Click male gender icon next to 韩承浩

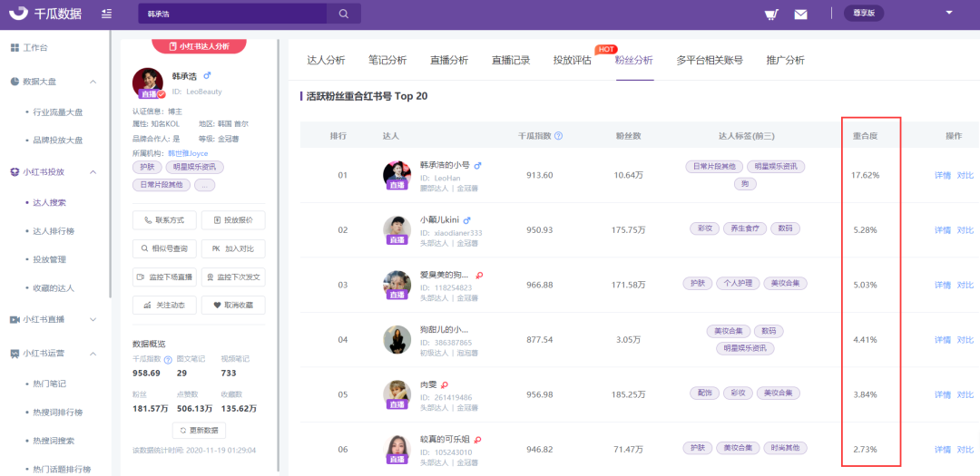click(x=208, y=75)
